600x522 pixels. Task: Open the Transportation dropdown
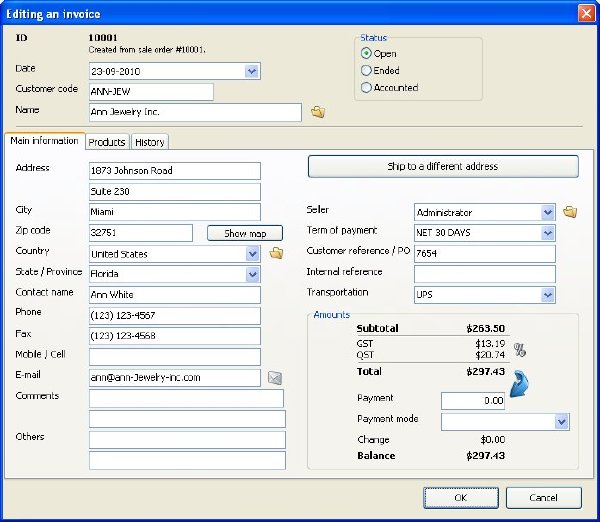[x=548, y=295]
